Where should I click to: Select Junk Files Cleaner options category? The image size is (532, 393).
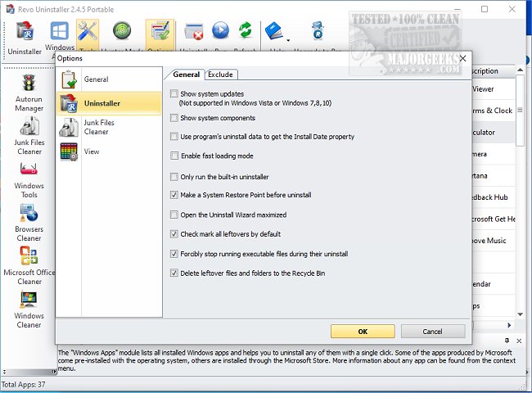pos(109,127)
